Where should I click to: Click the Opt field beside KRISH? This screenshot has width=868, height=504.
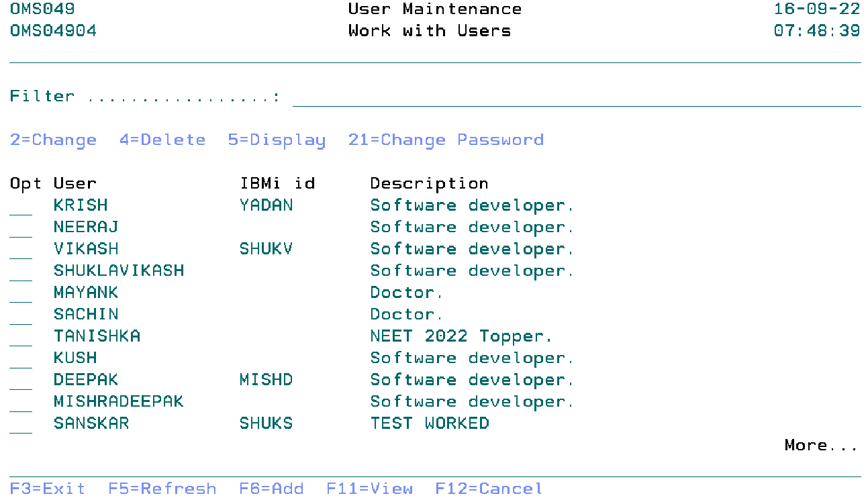(21, 206)
